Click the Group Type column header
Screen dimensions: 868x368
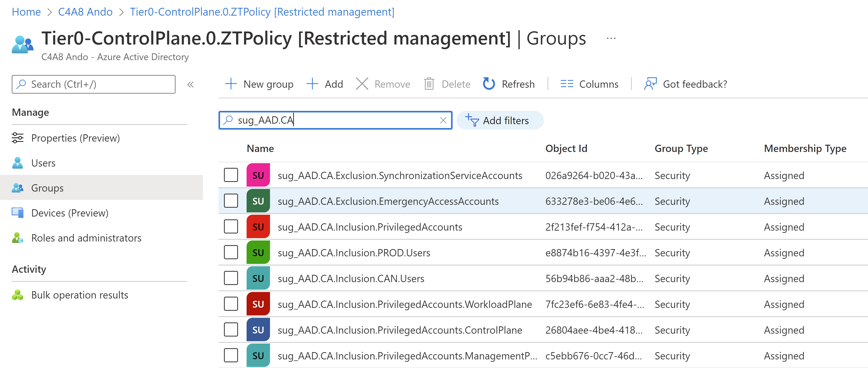(681, 148)
